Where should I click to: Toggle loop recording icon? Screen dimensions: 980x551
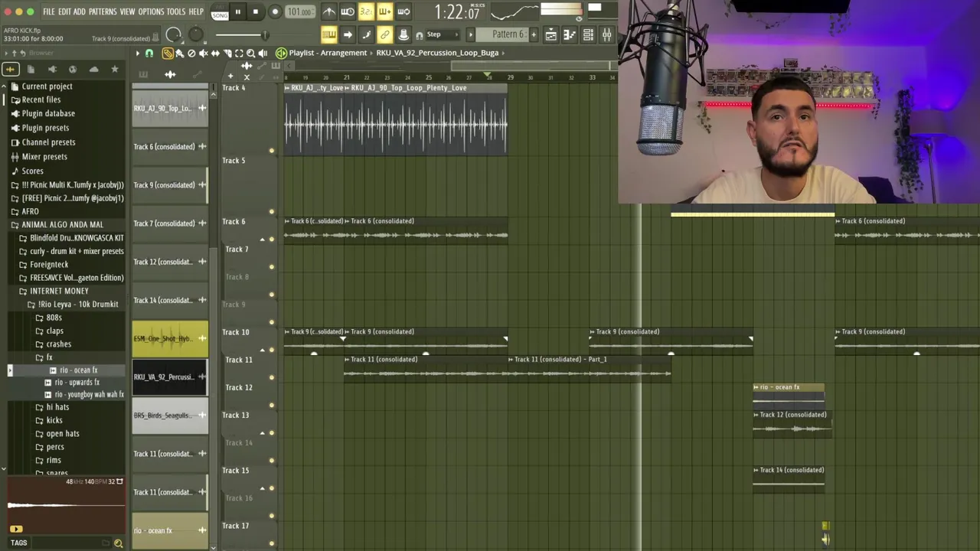tap(403, 11)
